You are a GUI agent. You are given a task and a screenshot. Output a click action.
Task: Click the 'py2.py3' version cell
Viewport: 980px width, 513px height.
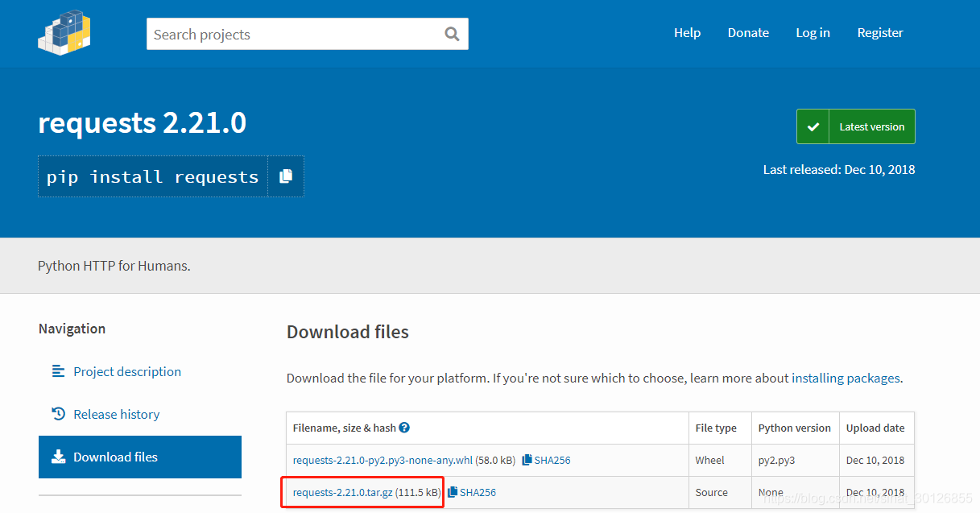pyautogui.click(x=775, y=460)
